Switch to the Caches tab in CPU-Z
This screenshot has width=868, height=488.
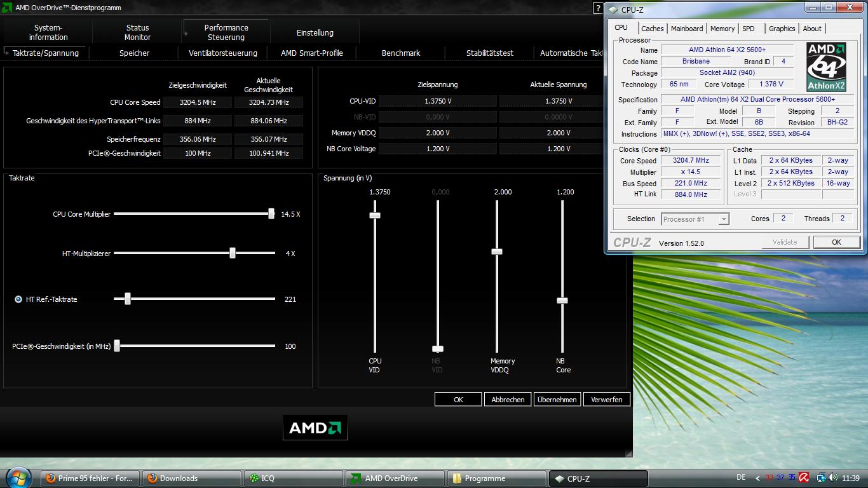(x=653, y=29)
